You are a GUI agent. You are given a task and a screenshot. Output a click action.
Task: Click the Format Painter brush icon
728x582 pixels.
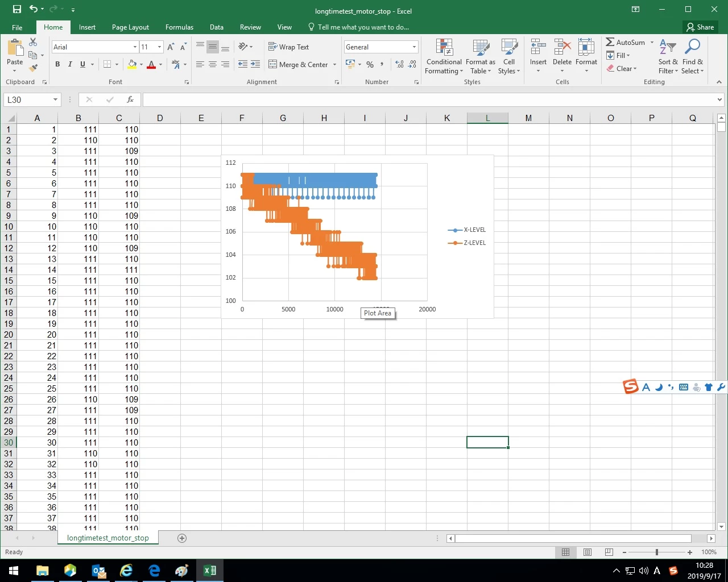34,68
